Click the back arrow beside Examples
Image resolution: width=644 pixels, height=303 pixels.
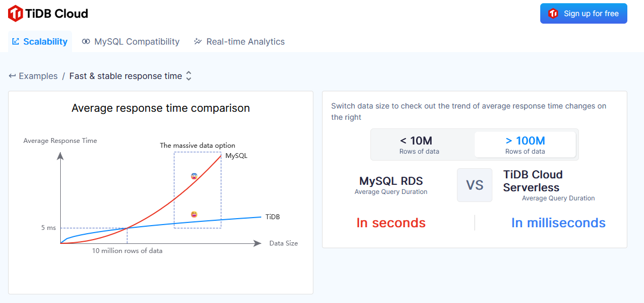(12, 76)
